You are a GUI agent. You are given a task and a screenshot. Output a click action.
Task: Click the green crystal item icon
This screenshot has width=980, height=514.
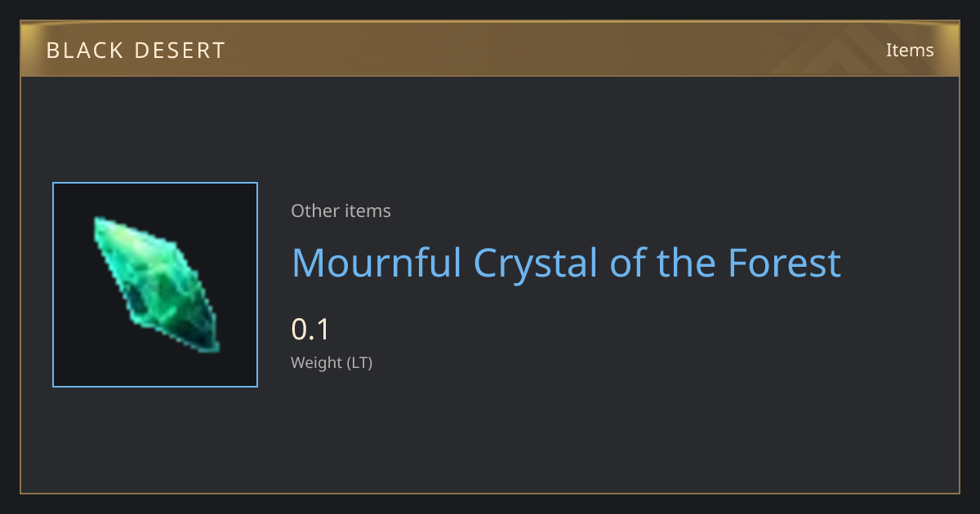[x=156, y=285]
